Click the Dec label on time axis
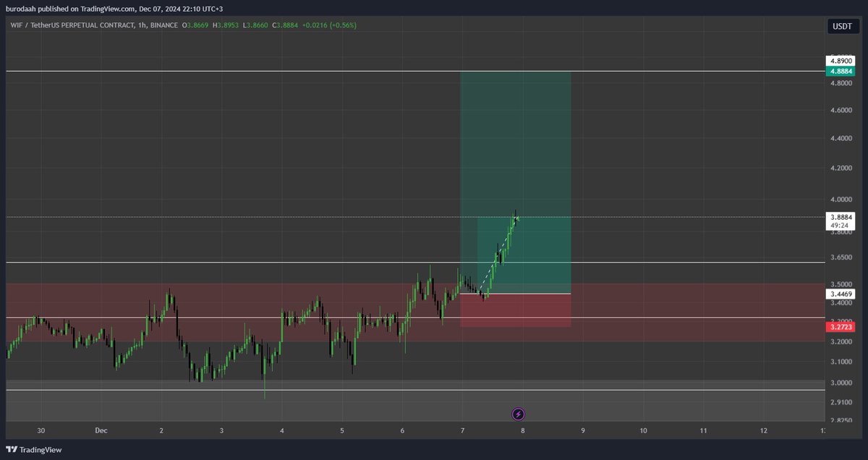The width and height of the screenshot is (868, 460). pyautogui.click(x=101, y=430)
